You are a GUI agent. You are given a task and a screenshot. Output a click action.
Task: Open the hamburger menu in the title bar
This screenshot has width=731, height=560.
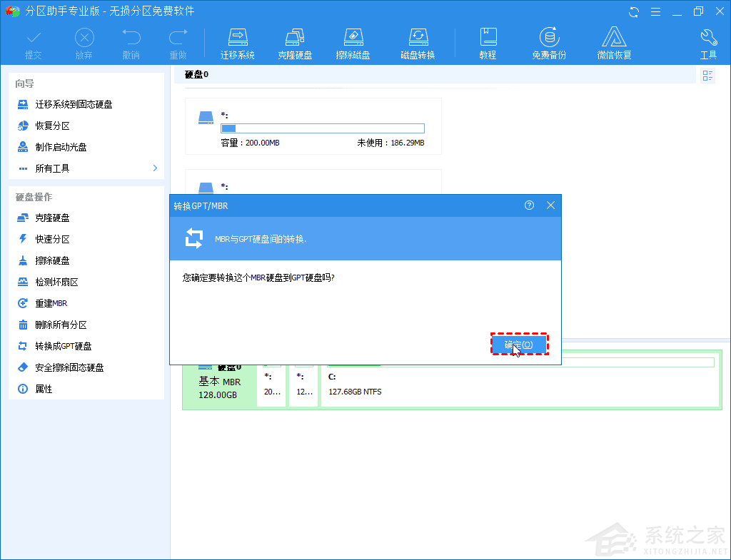click(655, 11)
